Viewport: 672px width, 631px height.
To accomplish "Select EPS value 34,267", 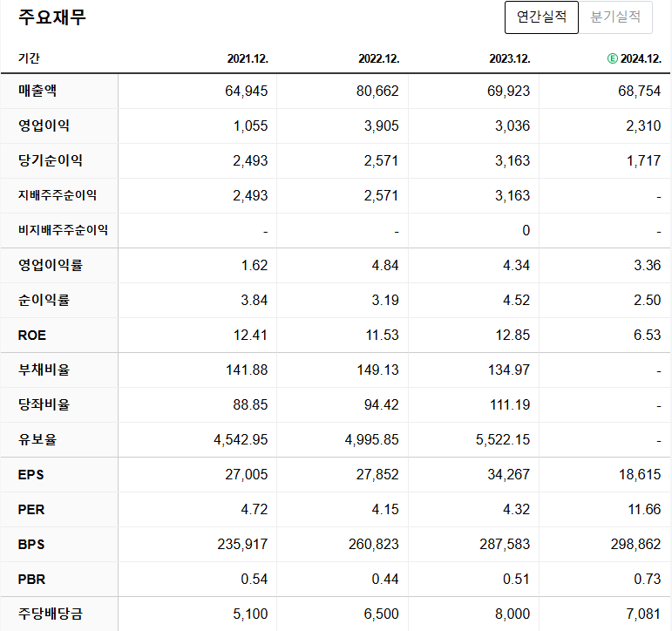I will tap(509, 474).
